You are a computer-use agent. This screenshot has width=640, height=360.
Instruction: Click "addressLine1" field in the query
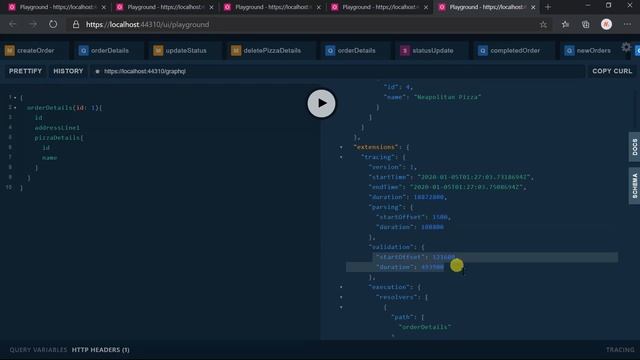point(57,128)
